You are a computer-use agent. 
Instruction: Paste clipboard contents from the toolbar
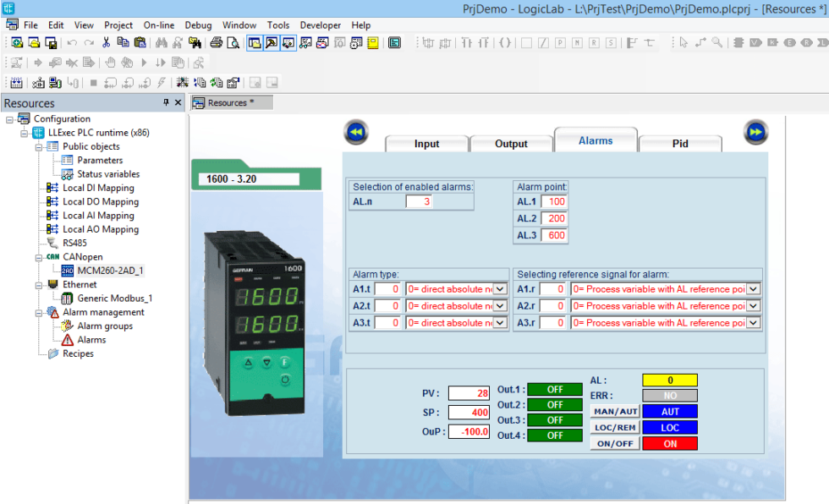[140, 43]
